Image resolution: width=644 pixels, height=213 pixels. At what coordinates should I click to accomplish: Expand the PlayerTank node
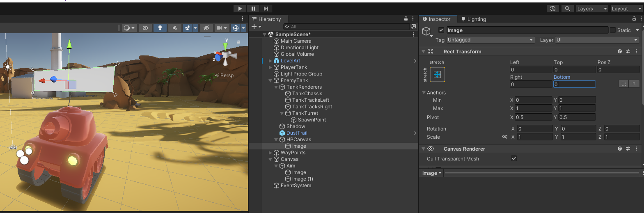270,67
